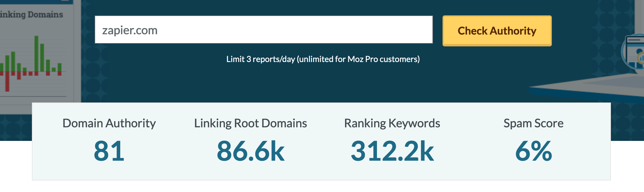Image resolution: width=644 pixels, height=192 pixels.
Task: Click the chart's bottom axis line
Action: (33, 96)
